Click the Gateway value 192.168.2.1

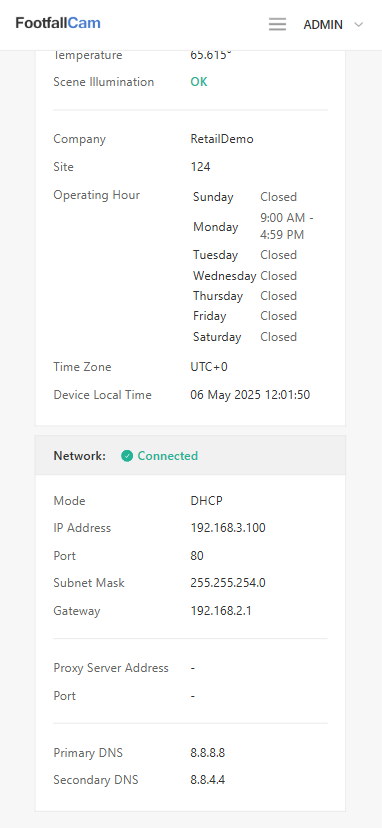point(221,611)
